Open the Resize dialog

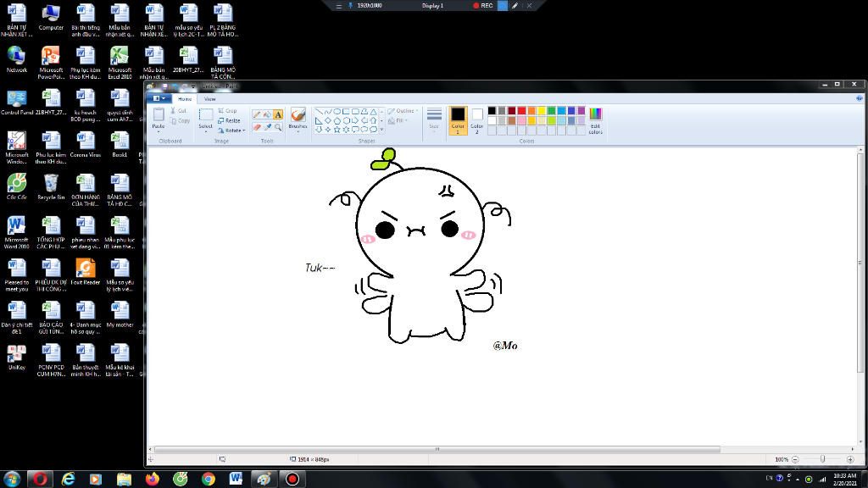coord(229,120)
